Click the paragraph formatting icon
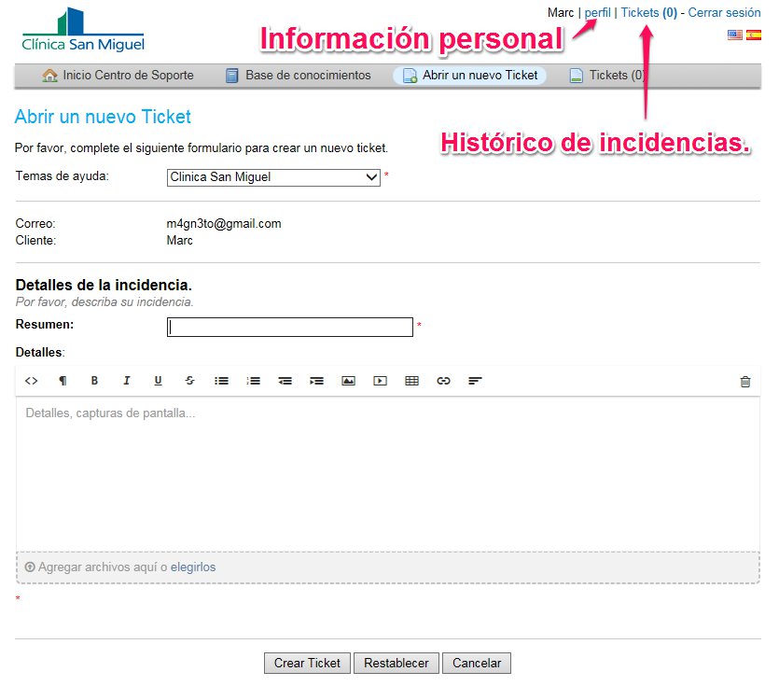 click(63, 381)
